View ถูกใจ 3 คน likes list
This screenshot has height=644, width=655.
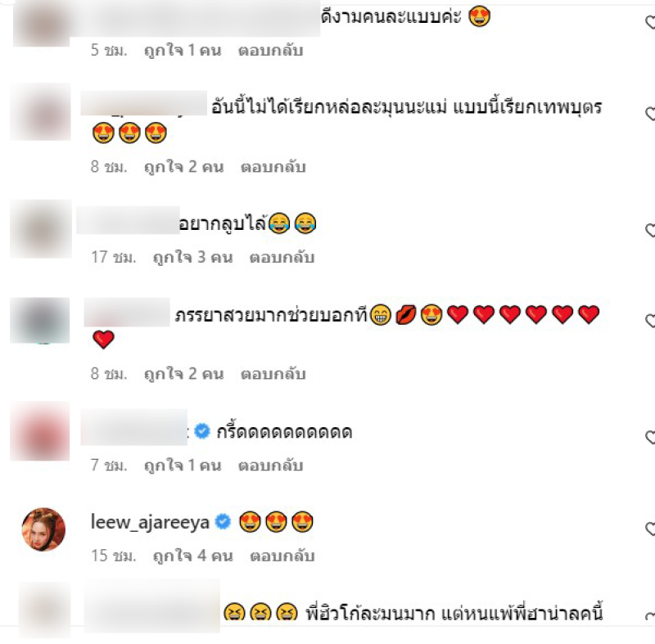point(192,258)
